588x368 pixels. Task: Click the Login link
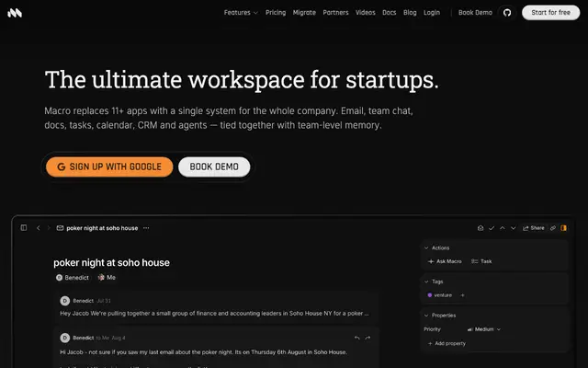click(432, 13)
